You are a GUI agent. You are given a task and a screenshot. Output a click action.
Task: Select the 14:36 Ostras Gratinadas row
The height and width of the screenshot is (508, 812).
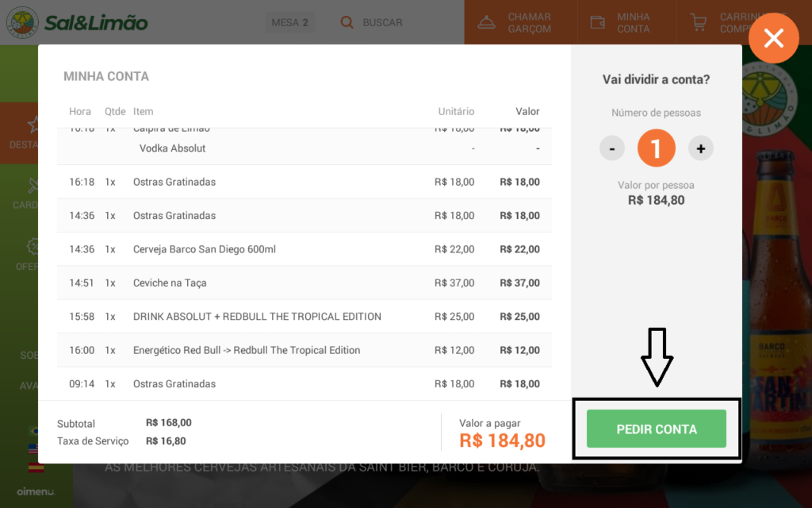[304, 216]
